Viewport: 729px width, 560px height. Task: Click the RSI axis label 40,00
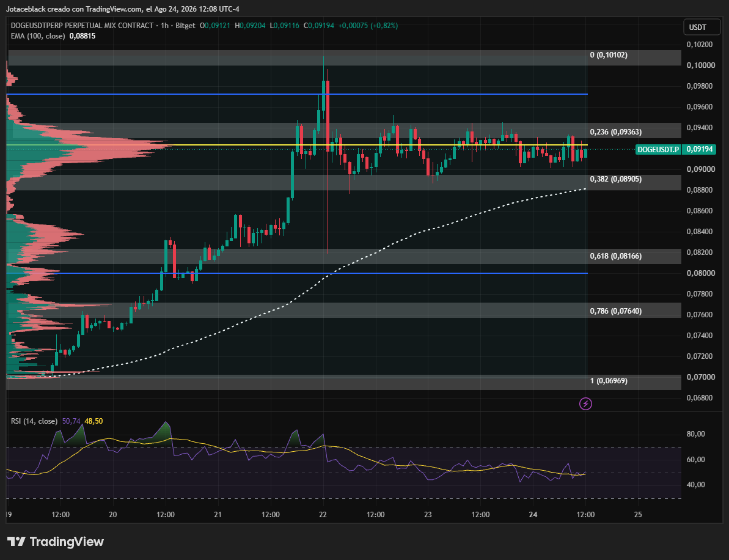coord(696,485)
